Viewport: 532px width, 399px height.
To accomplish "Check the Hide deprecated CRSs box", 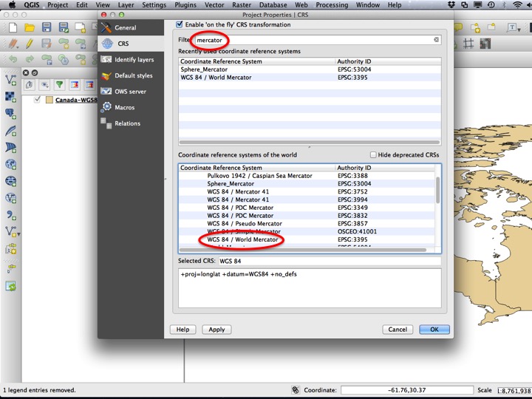I will [373, 154].
